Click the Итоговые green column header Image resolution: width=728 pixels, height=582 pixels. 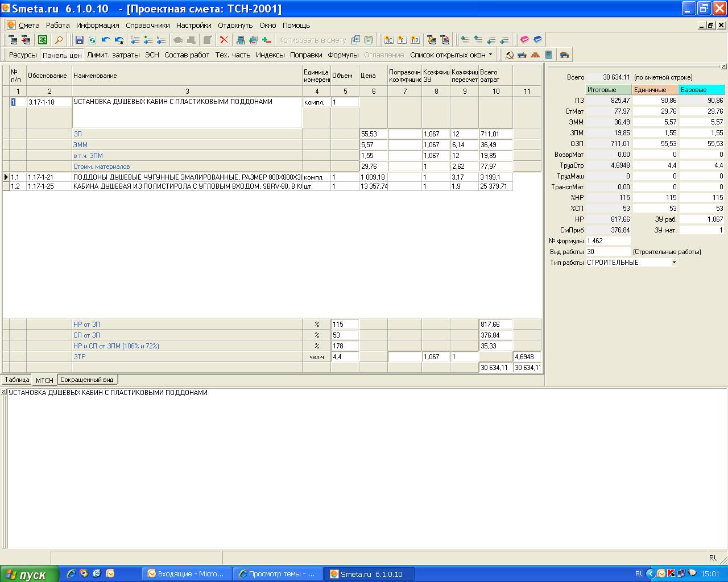click(609, 90)
